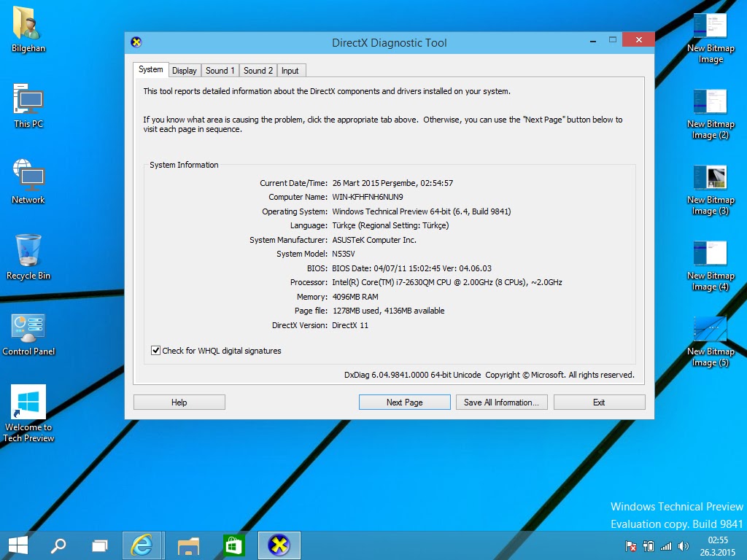The image size is (747, 560).
Task: Open taskbar Search magnifier
Action: [58, 545]
